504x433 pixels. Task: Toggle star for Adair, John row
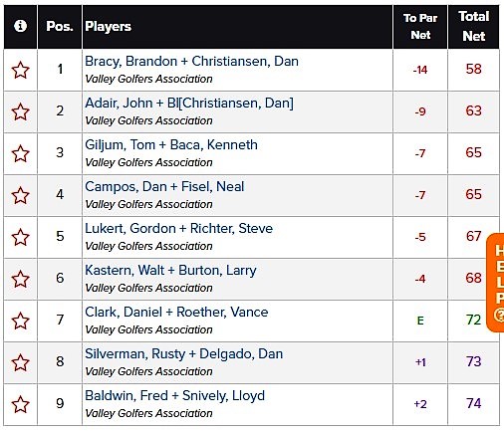tap(20, 111)
